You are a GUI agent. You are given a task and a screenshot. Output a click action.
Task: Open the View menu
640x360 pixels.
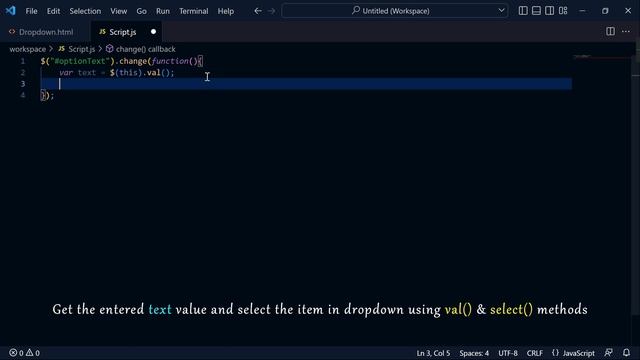pos(118,11)
